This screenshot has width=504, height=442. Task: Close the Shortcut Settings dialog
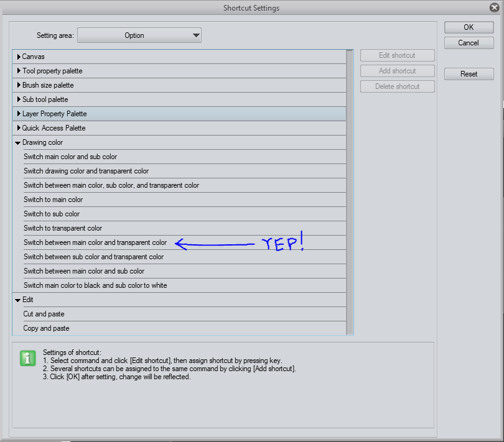coord(495,8)
